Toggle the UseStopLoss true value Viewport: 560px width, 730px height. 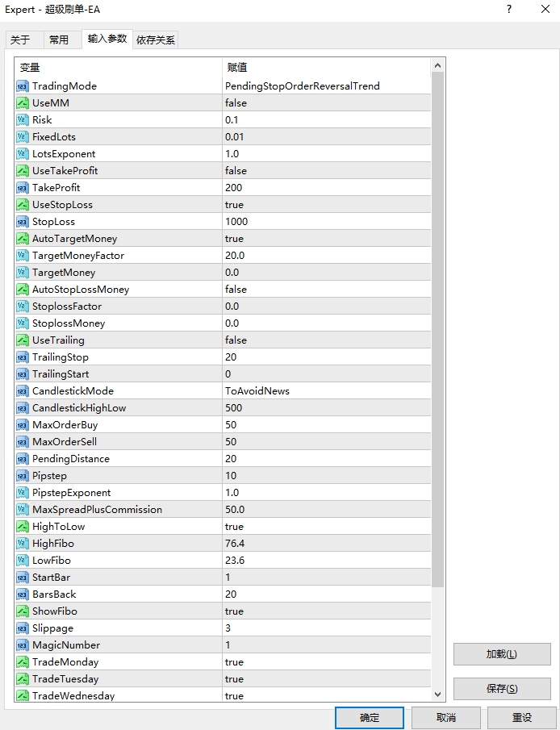(x=327, y=205)
